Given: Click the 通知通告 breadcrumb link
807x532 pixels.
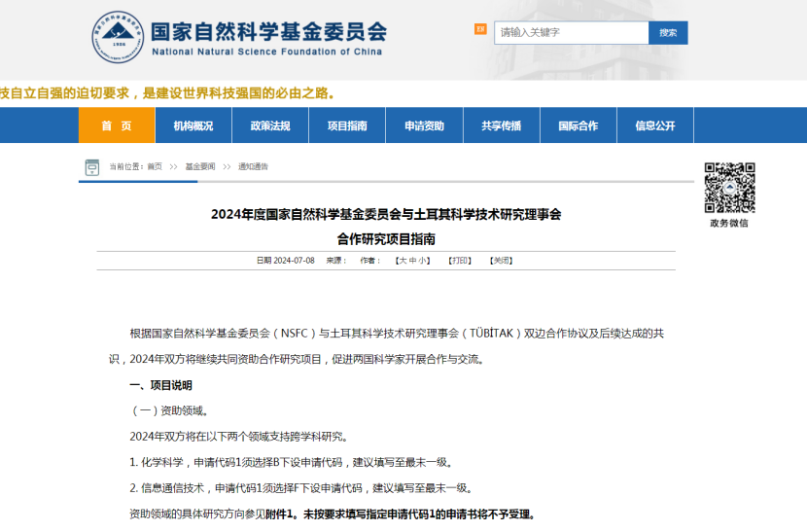Looking at the screenshot, I should [x=253, y=167].
